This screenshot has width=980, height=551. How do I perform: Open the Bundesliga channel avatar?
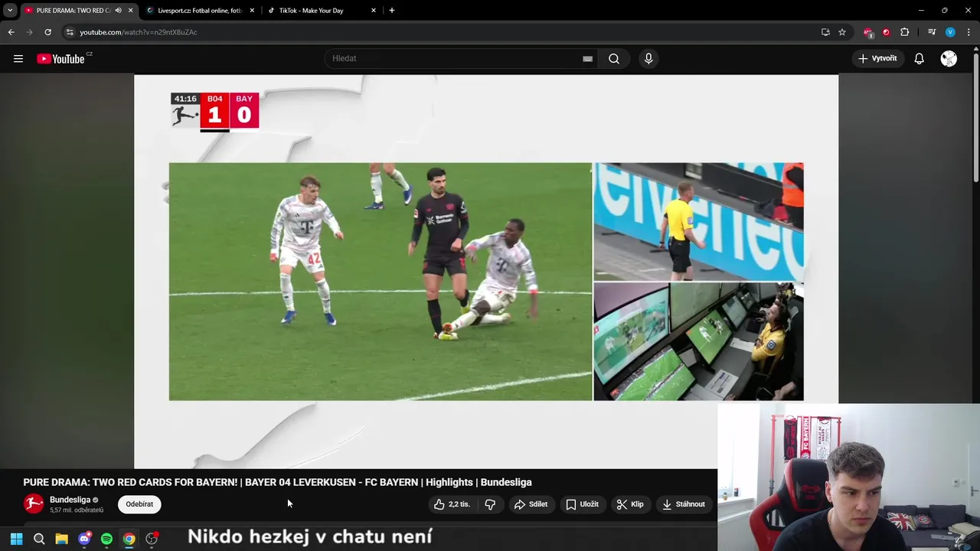click(34, 504)
